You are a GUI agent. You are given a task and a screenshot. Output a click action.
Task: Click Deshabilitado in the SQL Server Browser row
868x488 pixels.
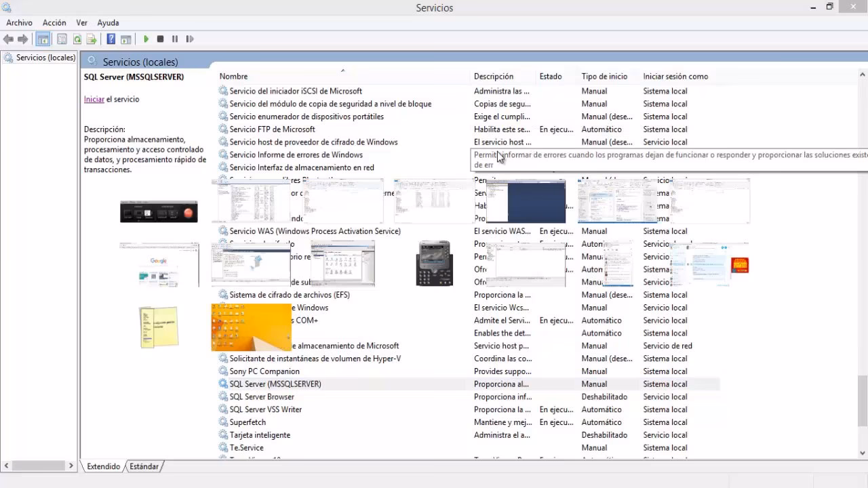(604, 397)
